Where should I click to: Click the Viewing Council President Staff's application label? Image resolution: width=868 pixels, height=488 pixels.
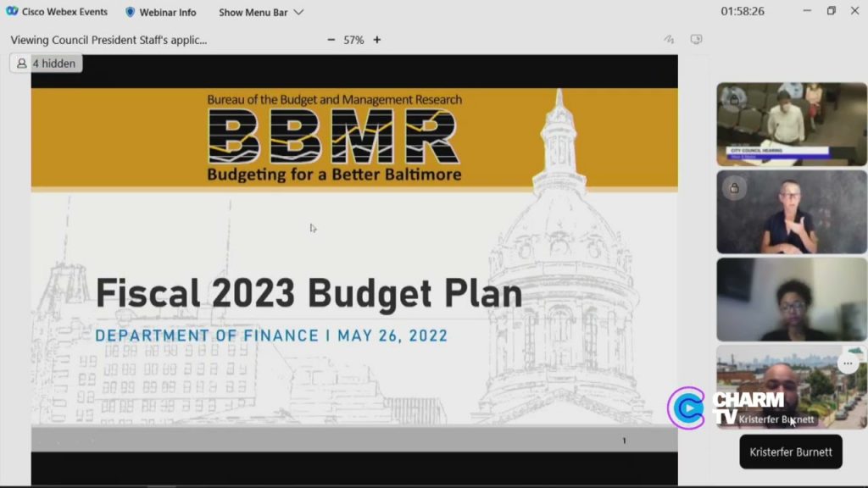(108, 40)
